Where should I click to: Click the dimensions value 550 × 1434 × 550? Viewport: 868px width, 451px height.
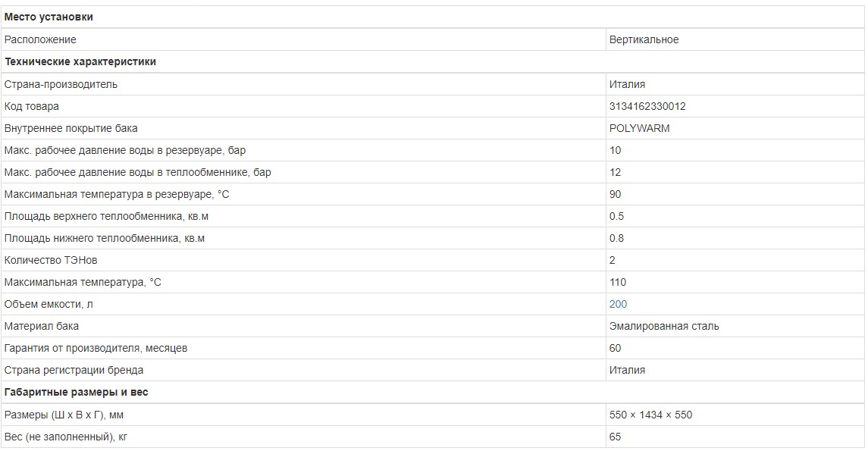pyautogui.click(x=650, y=415)
